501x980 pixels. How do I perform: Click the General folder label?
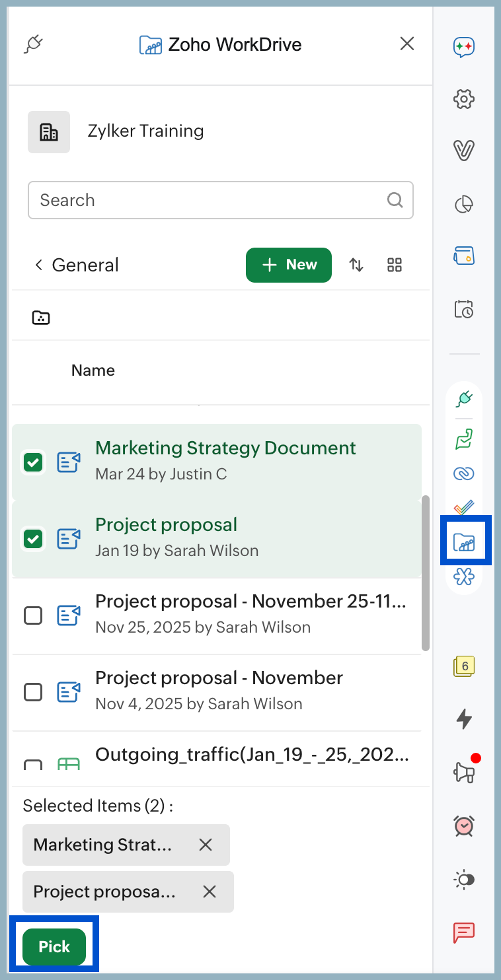[x=85, y=265]
